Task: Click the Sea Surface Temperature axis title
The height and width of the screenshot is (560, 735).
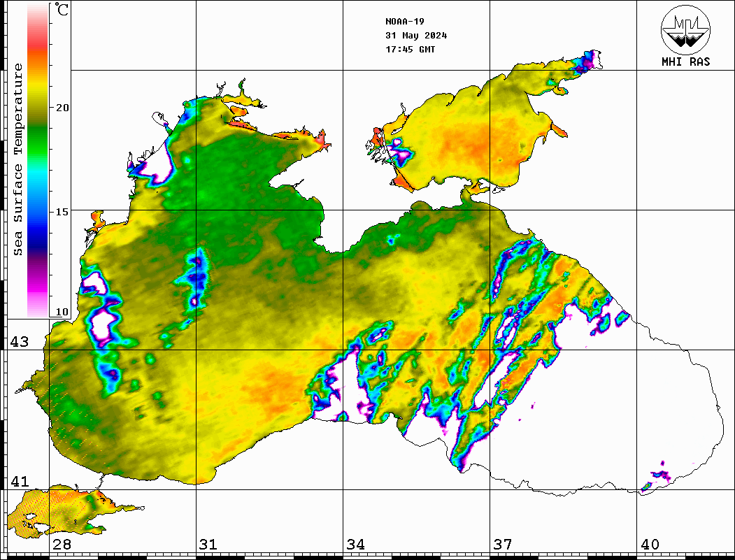Action: (17, 159)
